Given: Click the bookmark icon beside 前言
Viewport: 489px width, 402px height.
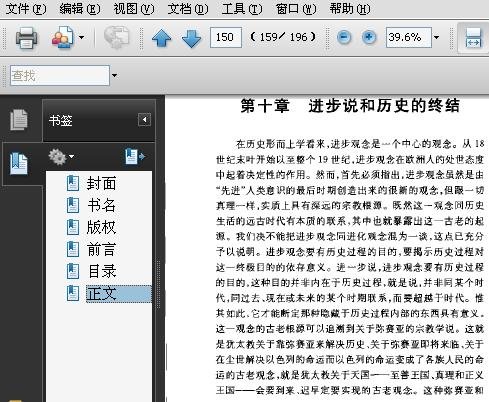Looking at the screenshot, I should 73,249.
